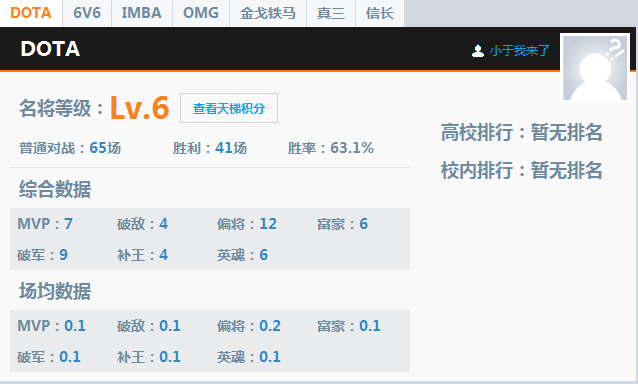Select the IMBA tab
The width and height of the screenshot is (638, 384).
(x=142, y=13)
